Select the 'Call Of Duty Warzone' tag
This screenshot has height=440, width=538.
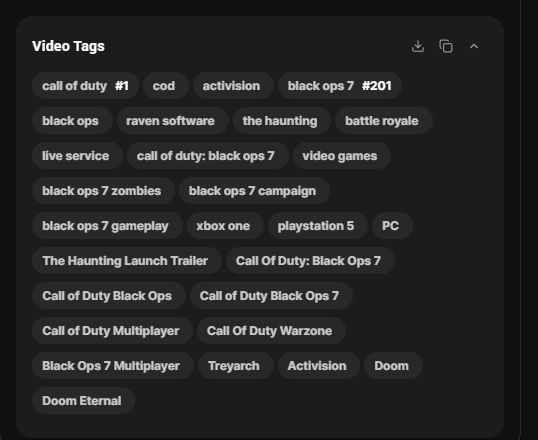pyautogui.click(x=271, y=331)
